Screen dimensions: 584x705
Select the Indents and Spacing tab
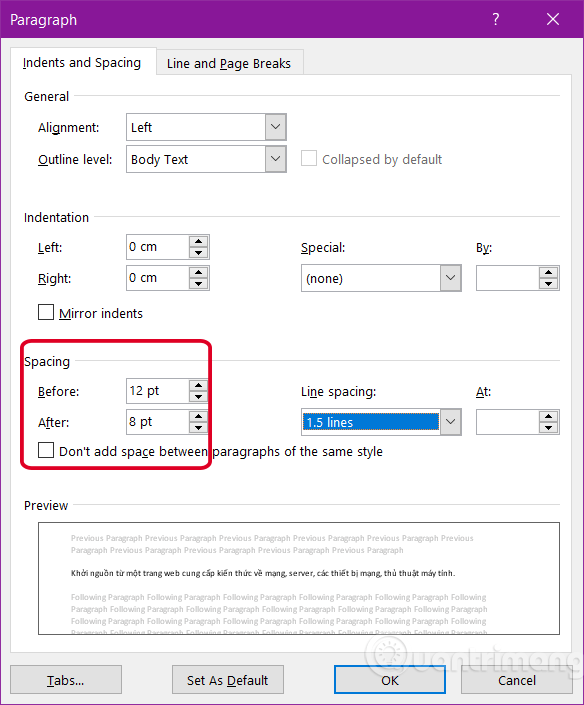tap(82, 62)
